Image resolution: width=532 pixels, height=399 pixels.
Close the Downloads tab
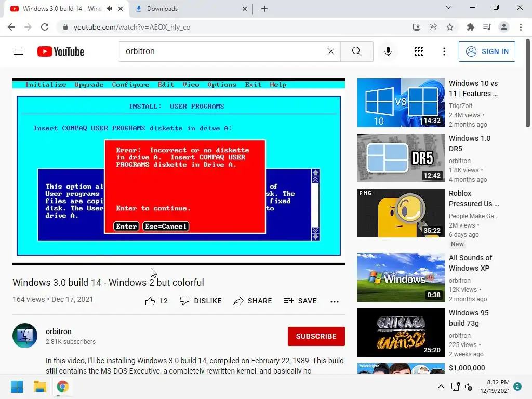coord(245,9)
